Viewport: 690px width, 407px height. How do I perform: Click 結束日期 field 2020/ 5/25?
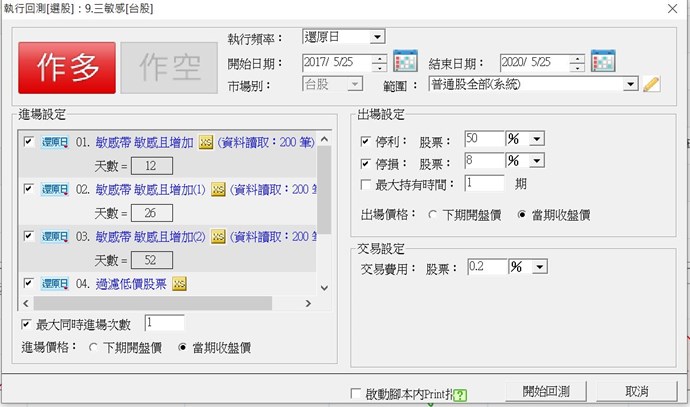[x=535, y=63]
